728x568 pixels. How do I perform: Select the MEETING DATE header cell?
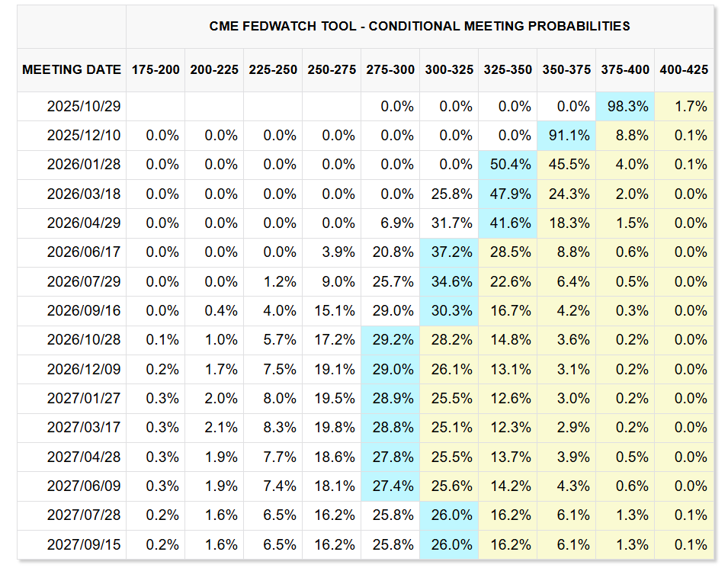(72, 69)
